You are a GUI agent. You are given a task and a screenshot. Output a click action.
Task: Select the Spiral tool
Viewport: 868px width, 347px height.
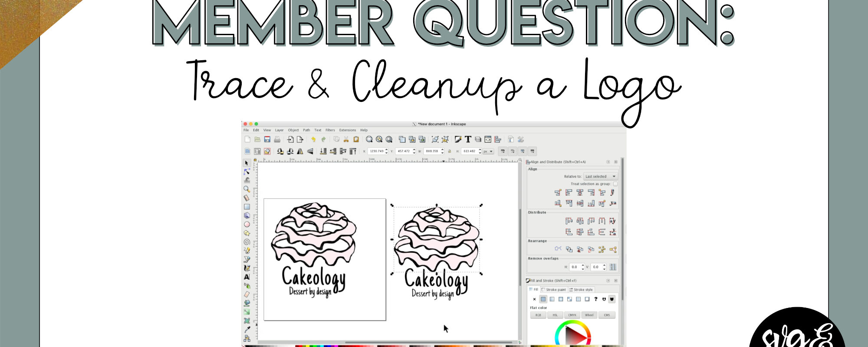247,242
